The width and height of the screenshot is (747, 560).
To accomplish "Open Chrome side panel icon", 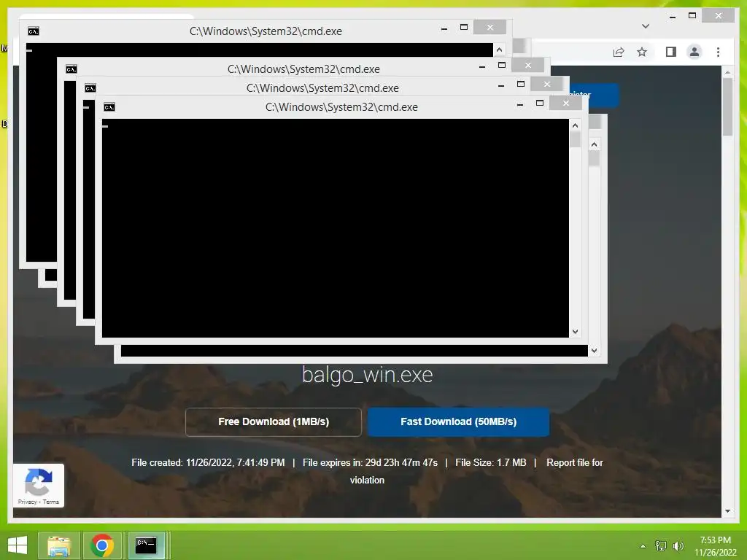I will click(671, 52).
